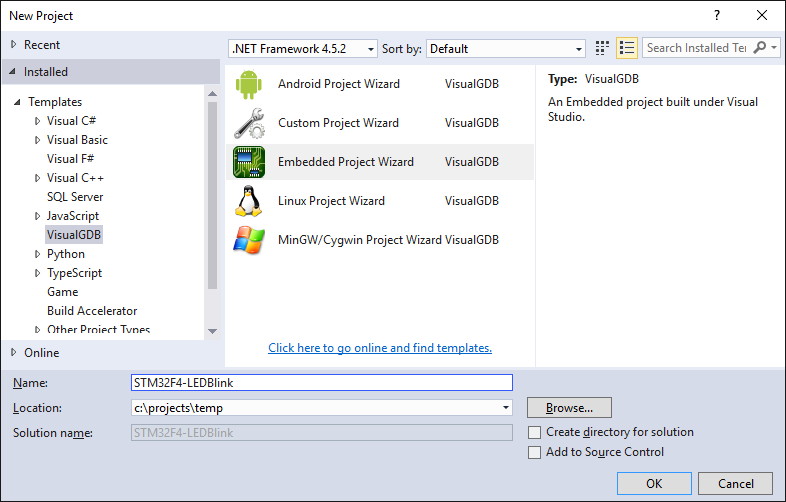The height and width of the screenshot is (502, 786).
Task: Click the go online and find templates link
Action: click(380, 348)
